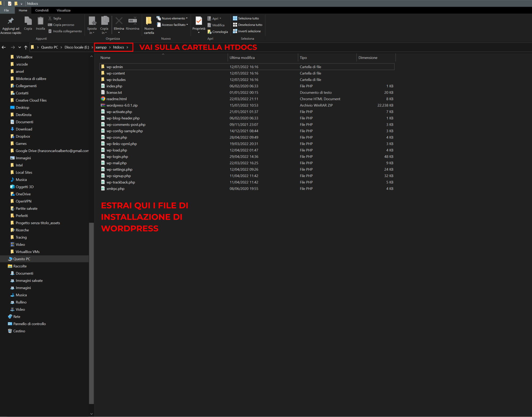
Task: Switch to the Visualizza ribbon tab
Action: tap(63, 10)
